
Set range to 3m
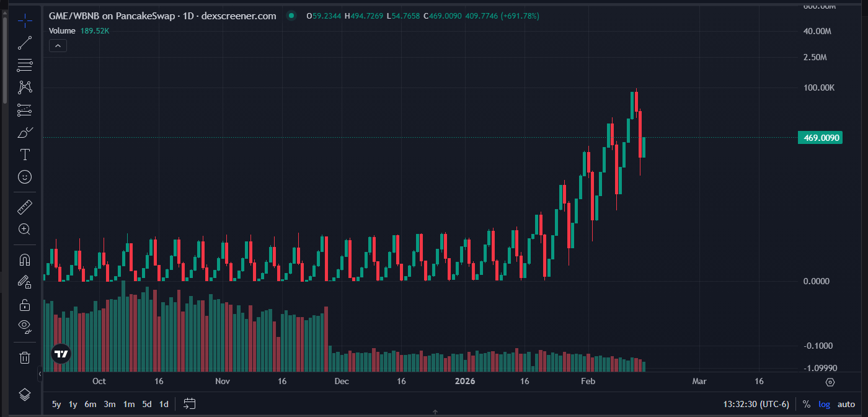110,404
